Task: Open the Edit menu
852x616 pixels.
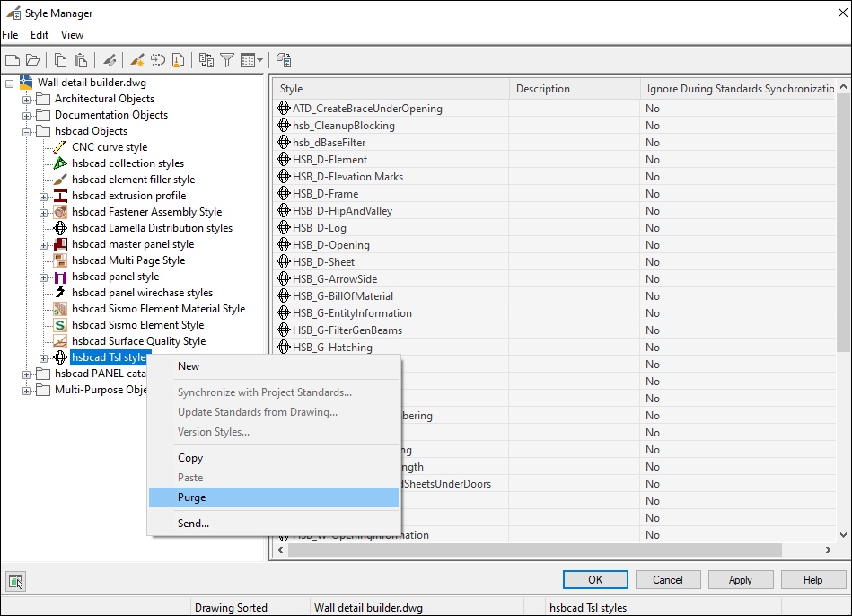Action: [40, 35]
